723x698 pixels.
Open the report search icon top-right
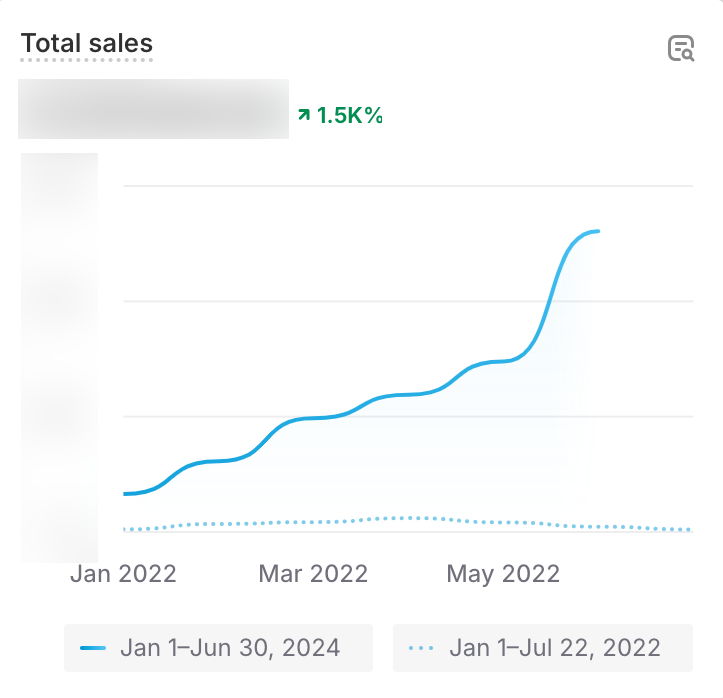click(x=681, y=49)
